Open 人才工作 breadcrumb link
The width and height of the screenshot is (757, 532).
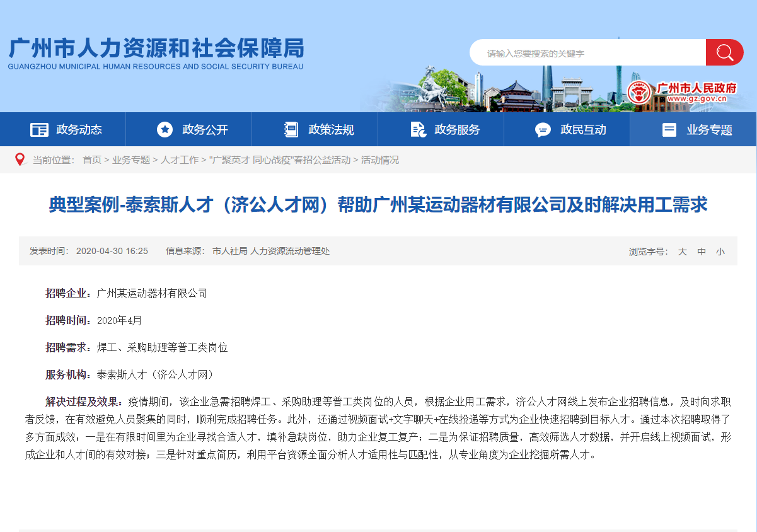pyautogui.click(x=180, y=160)
